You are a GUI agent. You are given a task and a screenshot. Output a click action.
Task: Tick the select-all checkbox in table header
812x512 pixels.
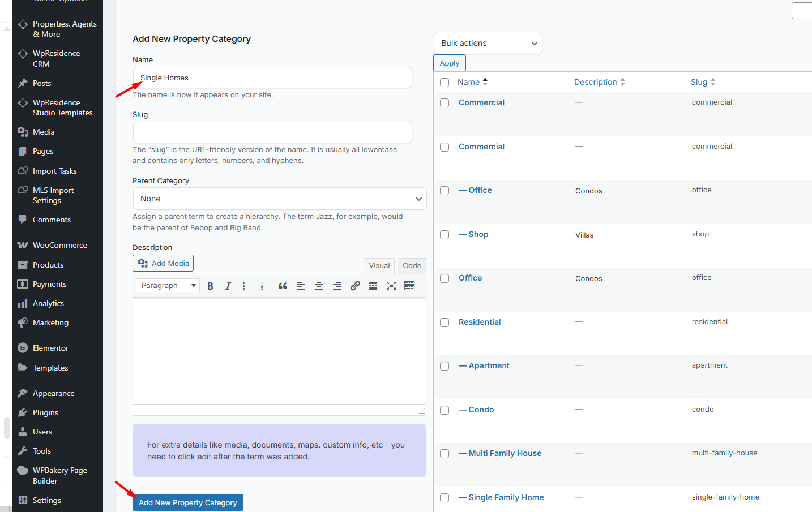point(445,83)
